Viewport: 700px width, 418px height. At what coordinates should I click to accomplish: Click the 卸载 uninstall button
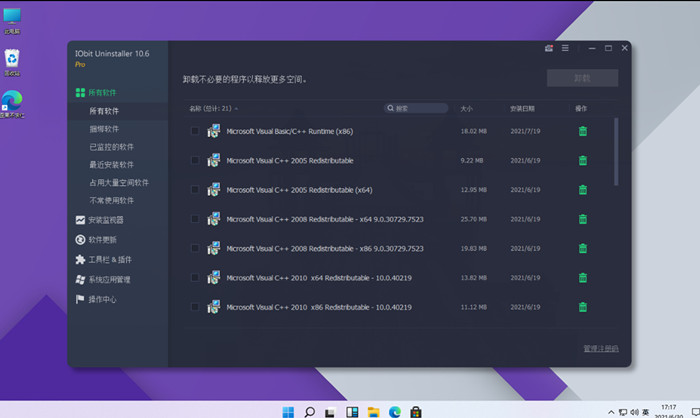click(x=583, y=78)
